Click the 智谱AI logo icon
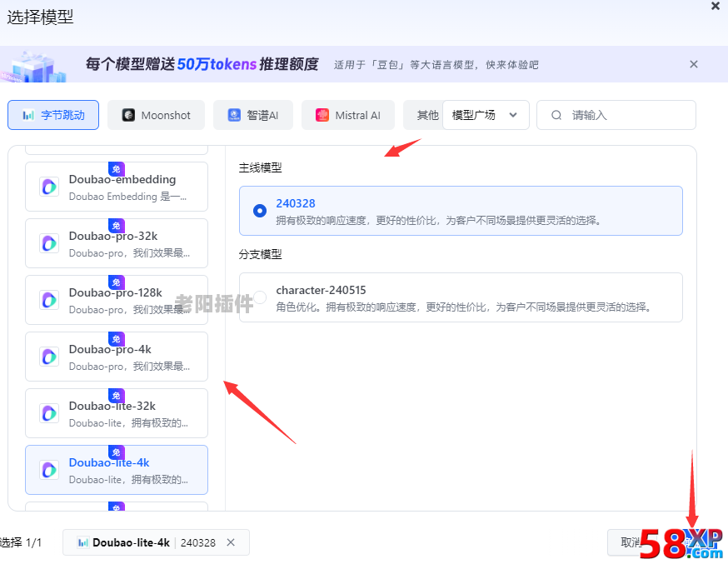Viewport: 728px width, 564px height. tap(234, 115)
